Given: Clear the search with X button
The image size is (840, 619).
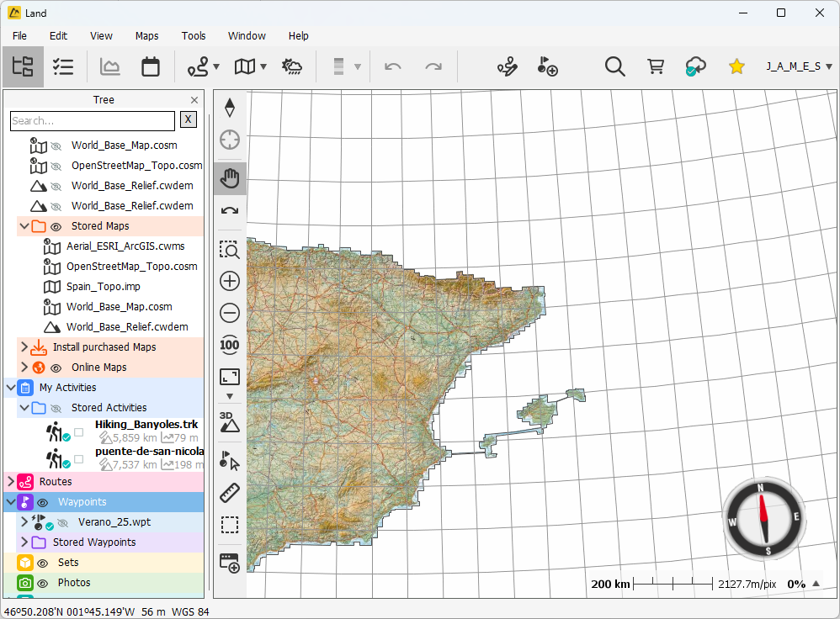Looking at the screenshot, I should pos(189,120).
